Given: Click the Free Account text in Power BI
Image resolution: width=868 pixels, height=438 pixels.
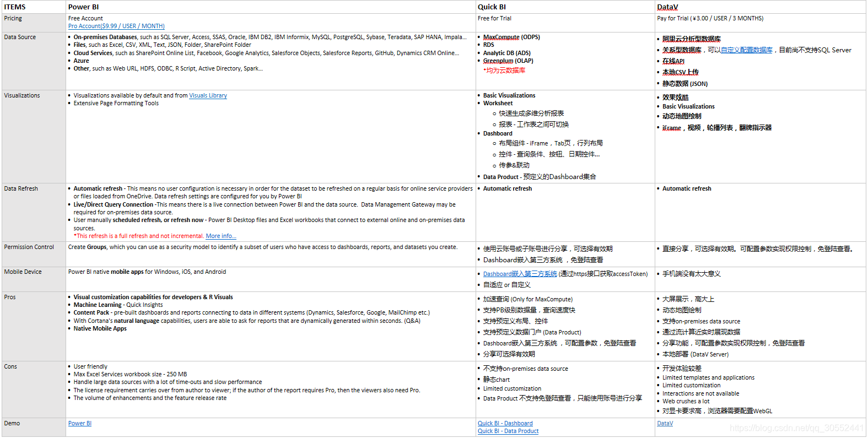Looking at the screenshot, I should tap(85, 18).
